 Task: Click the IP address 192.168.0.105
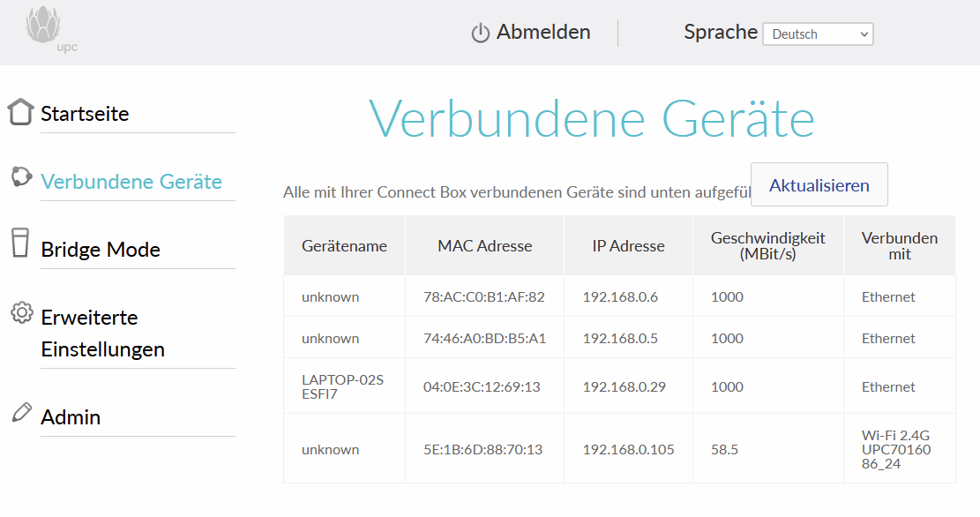pos(628,450)
